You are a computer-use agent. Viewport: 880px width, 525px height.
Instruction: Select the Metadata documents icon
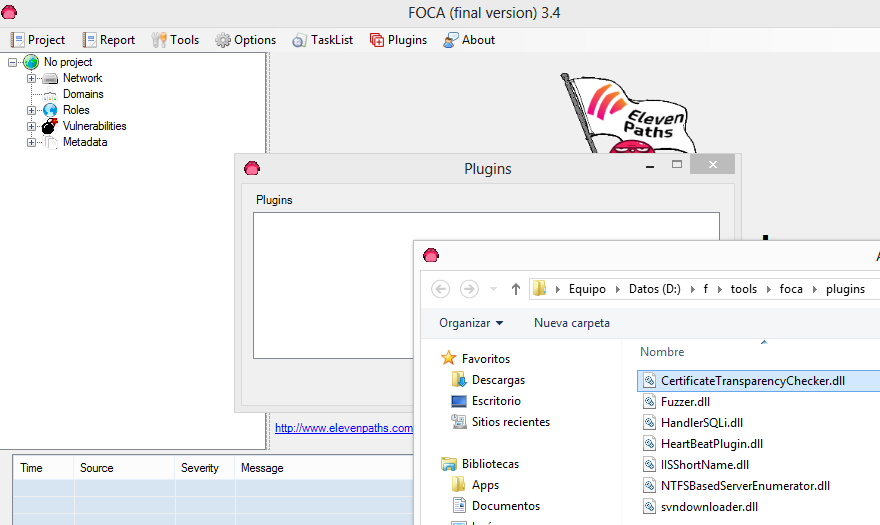(51, 143)
